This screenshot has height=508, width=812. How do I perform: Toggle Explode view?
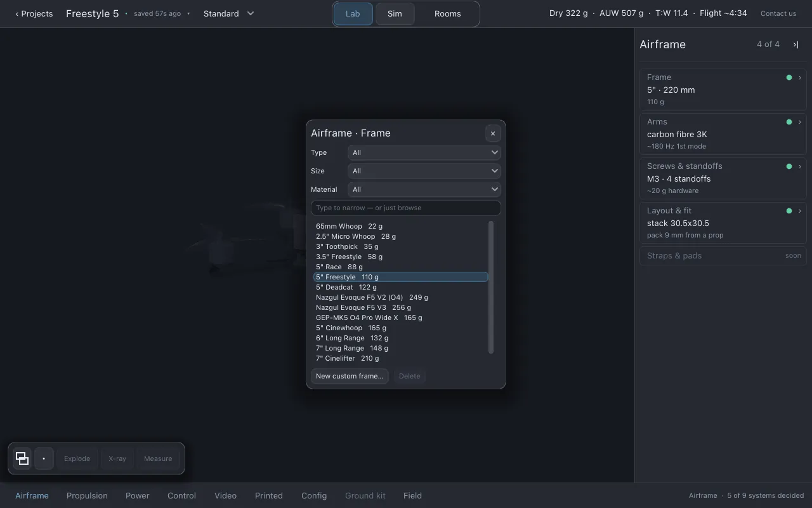[x=77, y=458]
